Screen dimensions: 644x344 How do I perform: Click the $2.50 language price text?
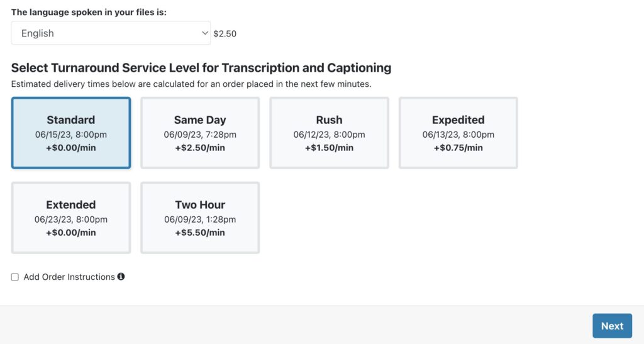point(225,34)
